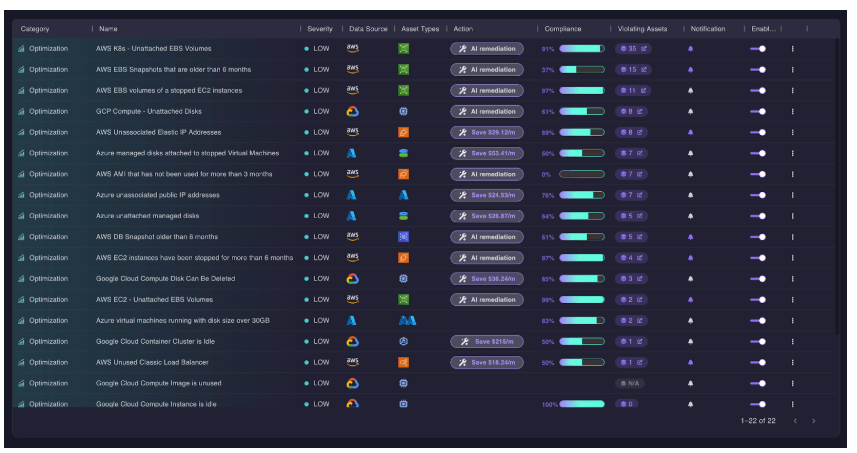
Task: Click the green asset type icon for AWS EBS Snapshots older than 6 months
Action: tap(403, 69)
